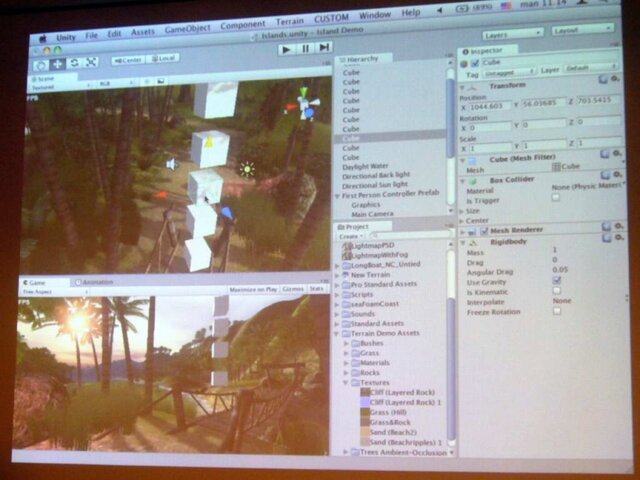
Task: Open the Project Create dropdown
Action: pos(350,237)
